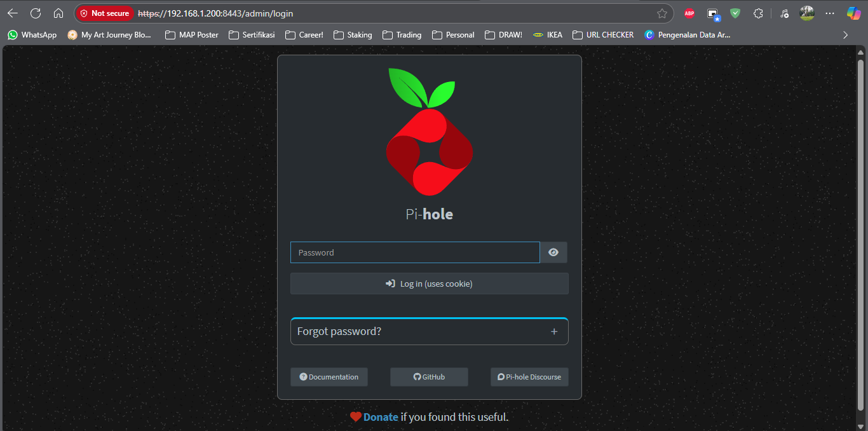Launch Copilot from the toolbar

click(853, 13)
